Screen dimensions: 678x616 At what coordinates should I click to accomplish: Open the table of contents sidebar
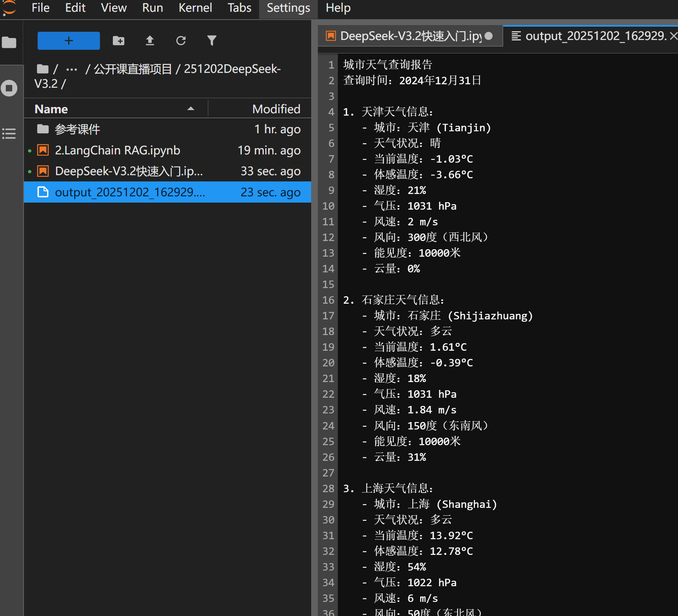click(9, 134)
